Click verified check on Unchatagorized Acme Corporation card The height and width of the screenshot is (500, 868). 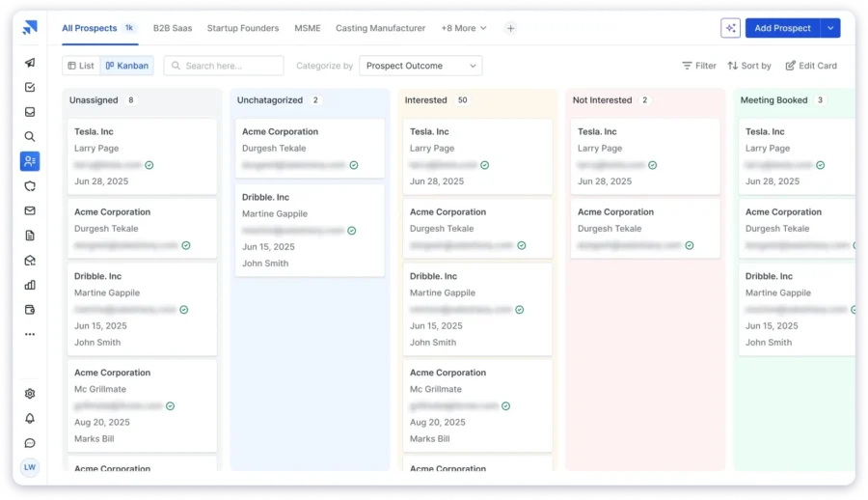click(x=354, y=165)
